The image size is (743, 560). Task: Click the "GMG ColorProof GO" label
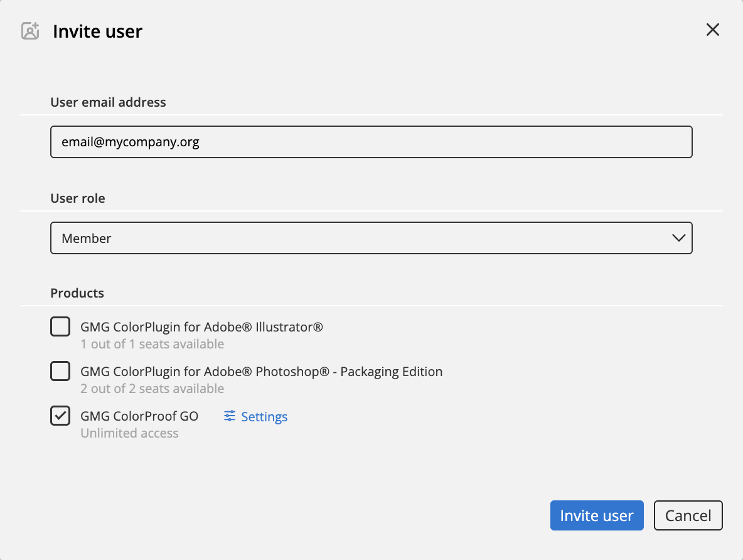[139, 416]
